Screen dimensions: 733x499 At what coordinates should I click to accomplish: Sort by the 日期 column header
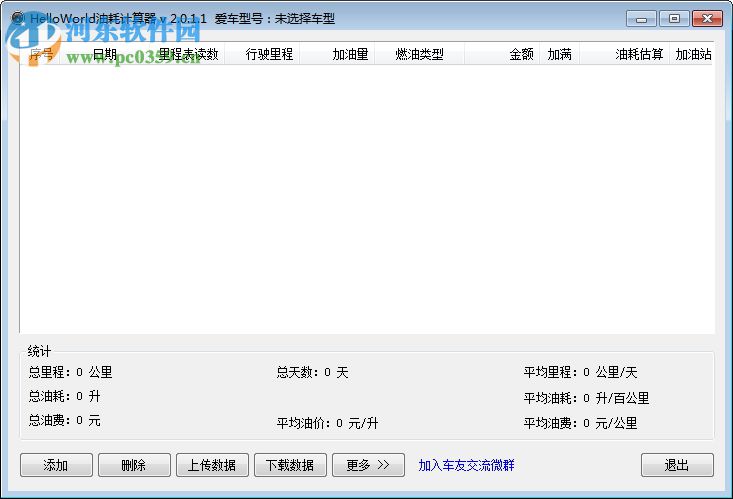pyautogui.click(x=105, y=54)
